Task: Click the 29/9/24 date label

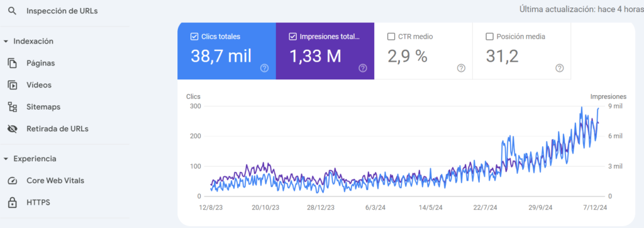Action: coord(540,208)
